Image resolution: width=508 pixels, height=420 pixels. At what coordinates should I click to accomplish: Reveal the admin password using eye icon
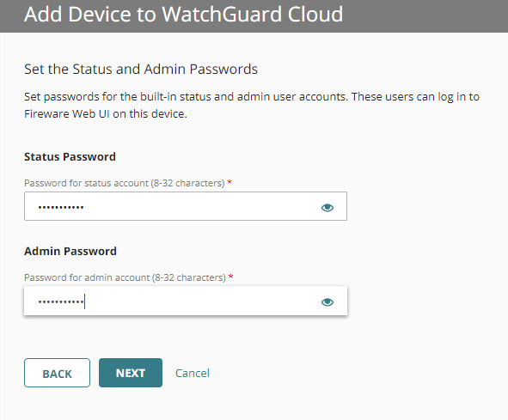tap(327, 301)
